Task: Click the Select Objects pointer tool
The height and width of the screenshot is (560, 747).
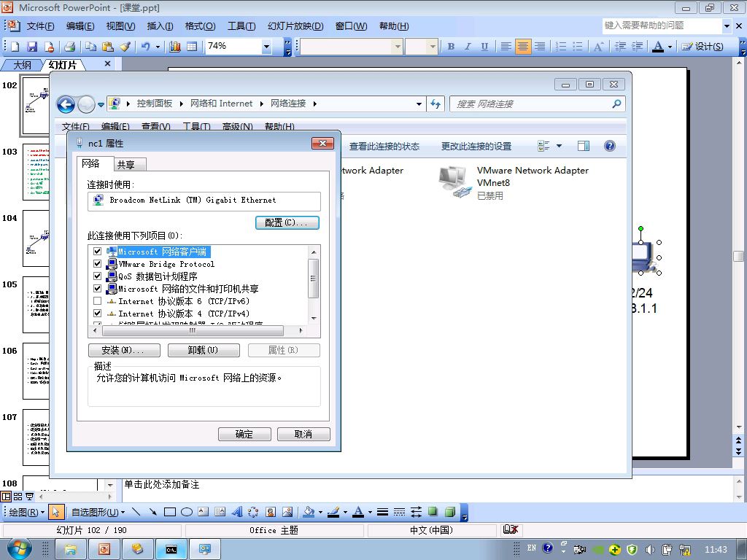Action: tap(55, 512)
